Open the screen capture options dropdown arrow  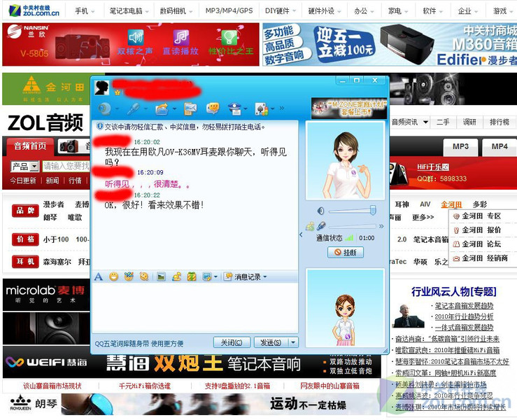215,276
